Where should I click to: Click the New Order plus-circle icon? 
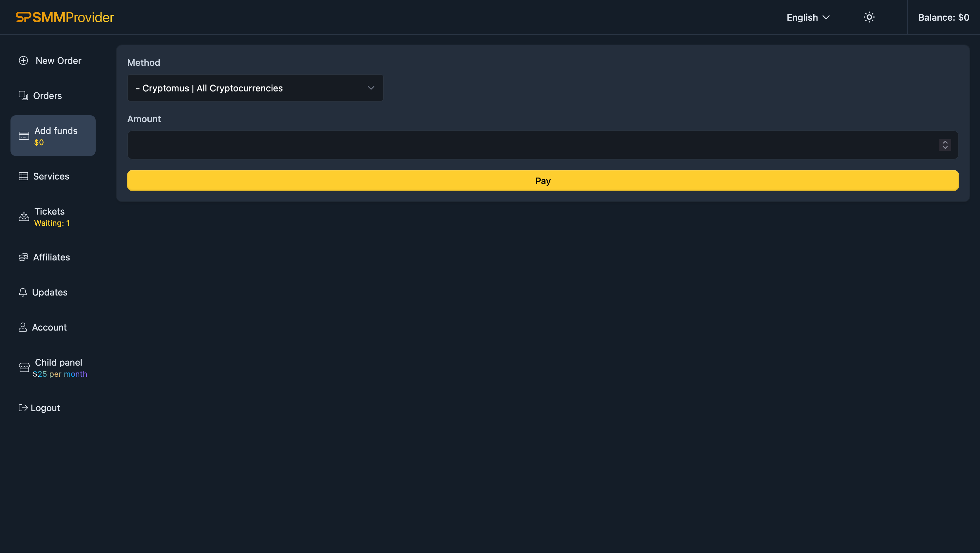[x=23, y=61]
